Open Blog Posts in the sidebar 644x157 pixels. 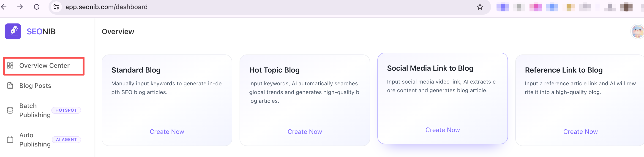click(35, 86)
